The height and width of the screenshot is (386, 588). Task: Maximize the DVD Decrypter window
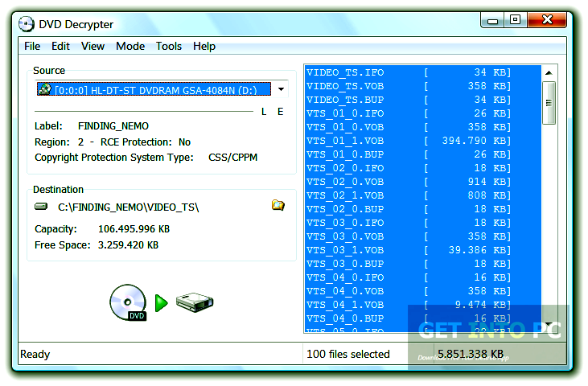point(516,19)
